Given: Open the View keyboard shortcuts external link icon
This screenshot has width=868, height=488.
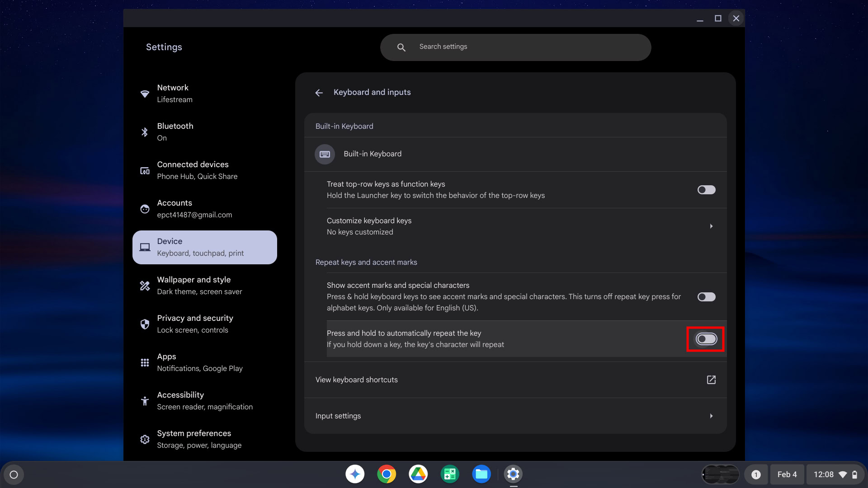Looking at the screenshot, I should click(x=711, y=380).
